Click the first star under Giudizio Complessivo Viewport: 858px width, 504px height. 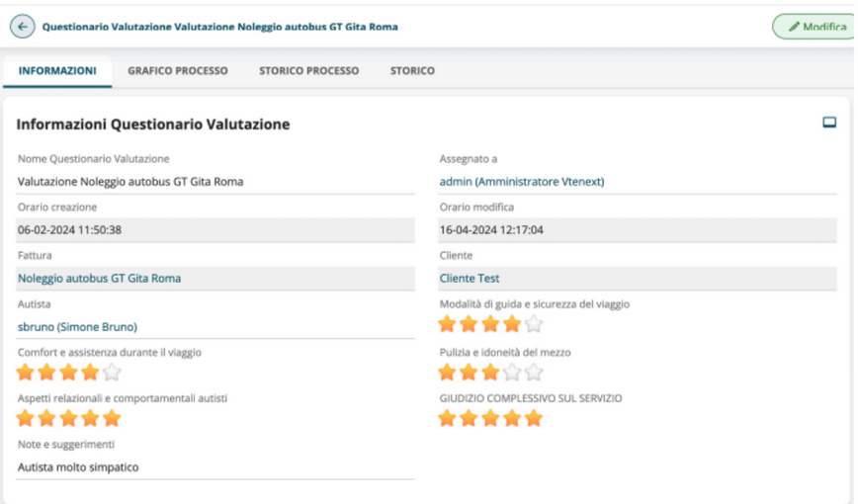pyautogui.click(x=447, y=418)
